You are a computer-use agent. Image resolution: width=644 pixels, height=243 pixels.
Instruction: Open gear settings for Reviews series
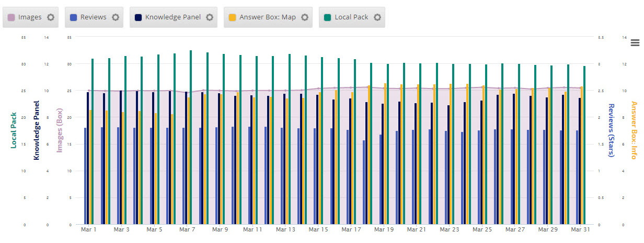click(x=116, y=17)
